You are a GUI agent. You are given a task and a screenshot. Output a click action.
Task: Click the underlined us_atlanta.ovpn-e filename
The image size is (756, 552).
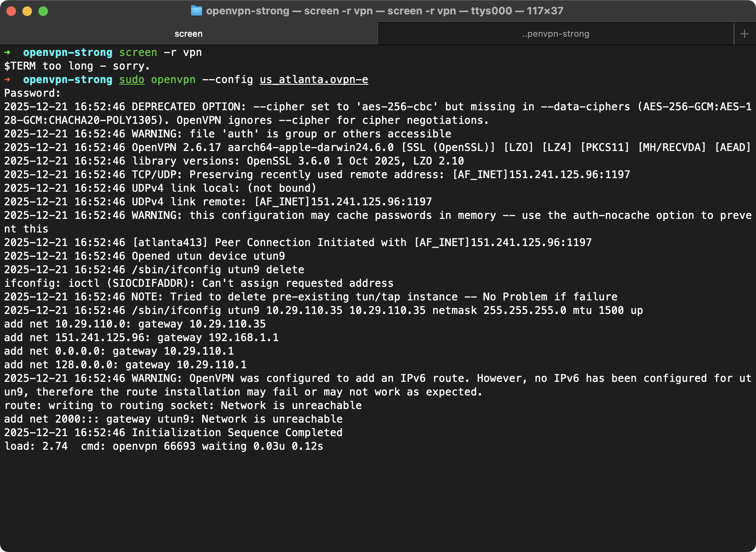(x=314, y=79)
